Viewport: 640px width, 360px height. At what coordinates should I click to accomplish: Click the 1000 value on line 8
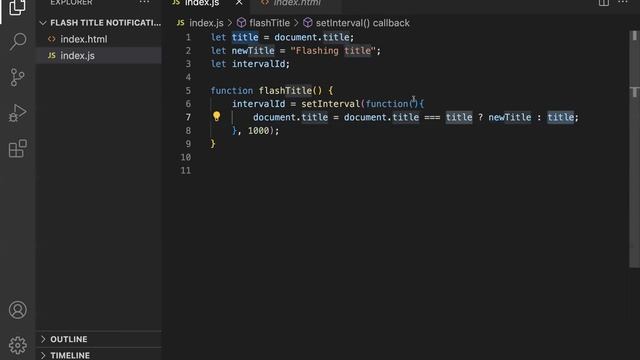[x=258, y=131]
